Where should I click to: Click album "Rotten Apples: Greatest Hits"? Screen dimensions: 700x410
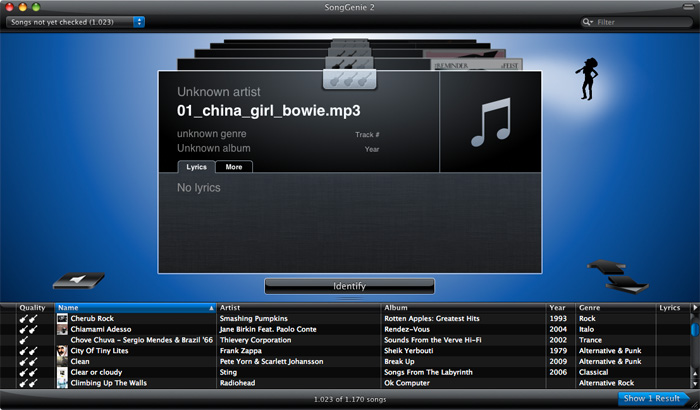pos(432,318)
